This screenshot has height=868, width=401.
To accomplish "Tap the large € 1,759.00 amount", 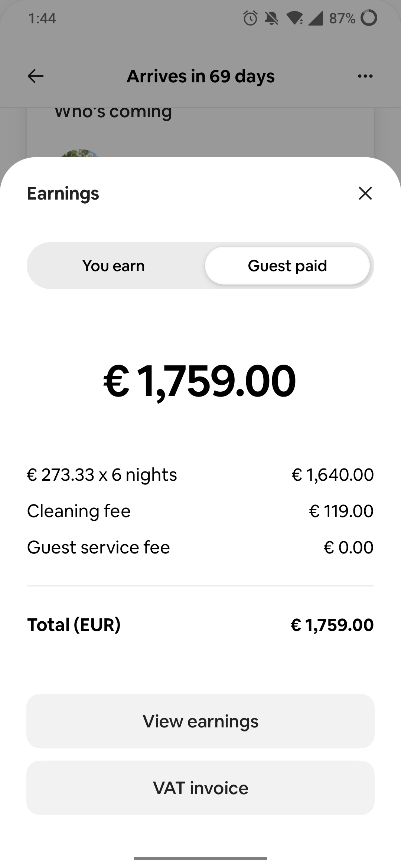I will [x=200, y=381].
